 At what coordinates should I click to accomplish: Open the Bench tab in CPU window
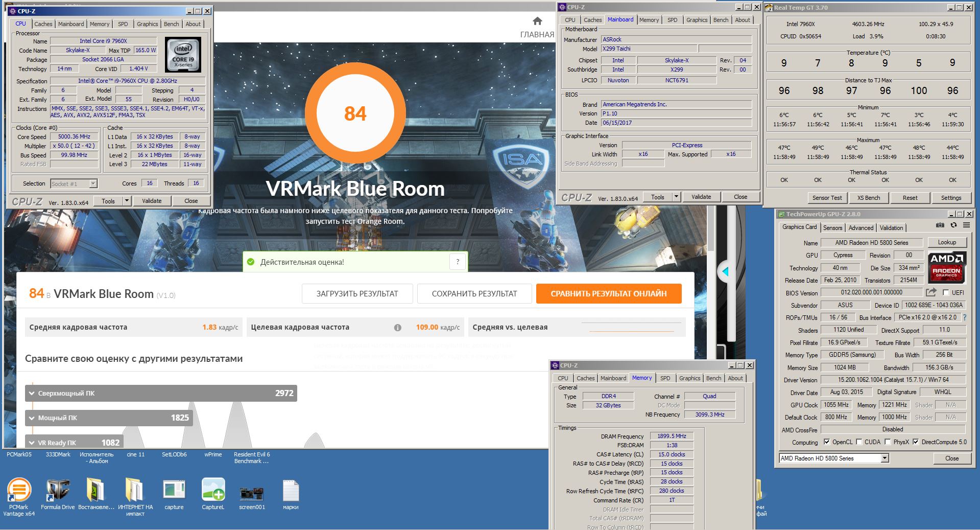[x=171, y=24]
